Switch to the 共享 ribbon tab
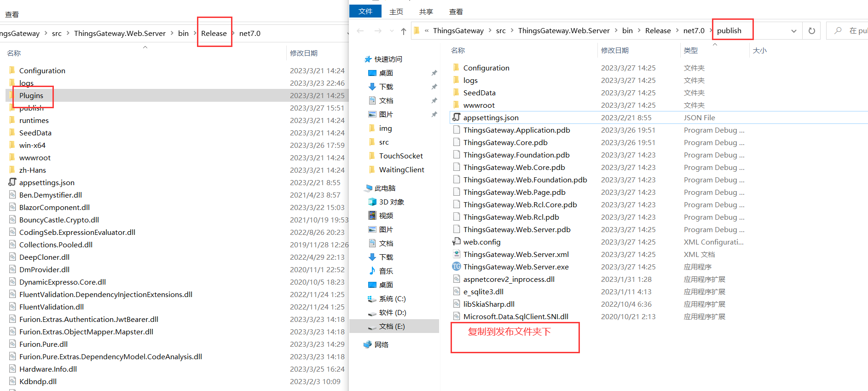The height and width of the screenshot is (391, 868). tap(426, 12)
